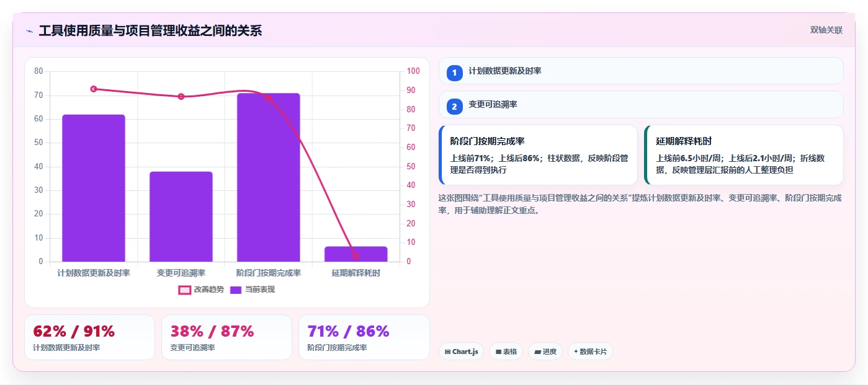Click the summary paragraph starting 这张图围绕
This screenshot has width=868, height=385.
(640, 204)
